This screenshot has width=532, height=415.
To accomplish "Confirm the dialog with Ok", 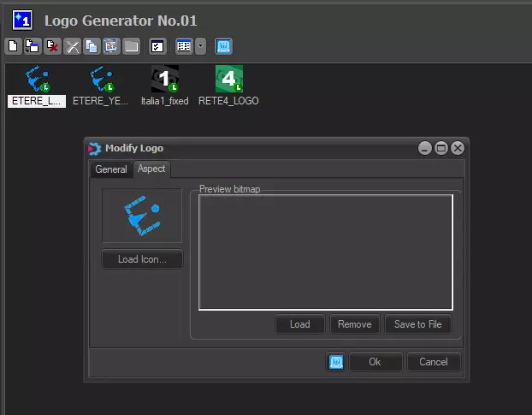I will [x=375, y=362].
